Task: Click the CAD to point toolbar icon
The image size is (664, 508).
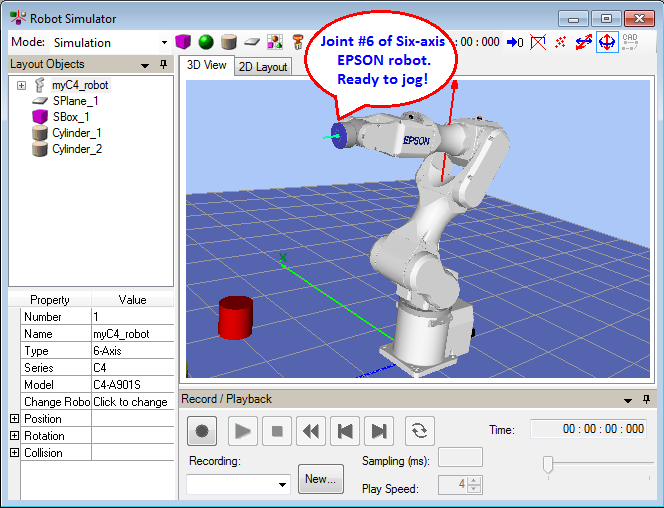Action: [630, 42]
